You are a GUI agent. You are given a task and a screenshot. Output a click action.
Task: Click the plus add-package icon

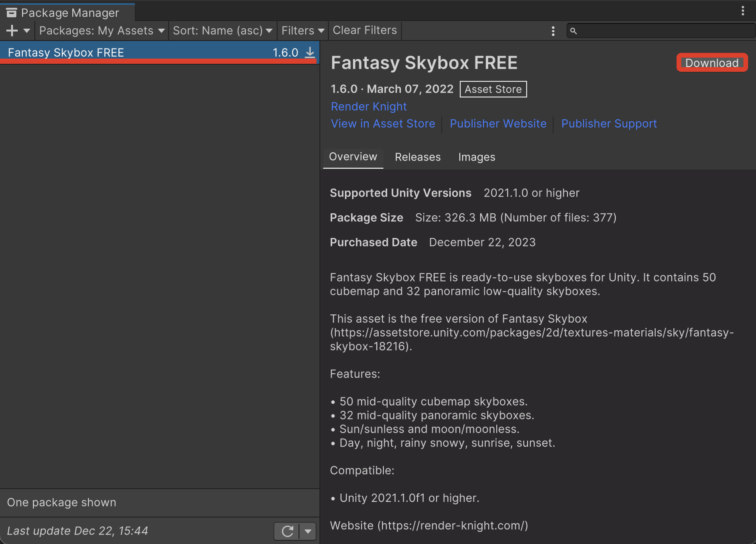click(x=12, y=31)
